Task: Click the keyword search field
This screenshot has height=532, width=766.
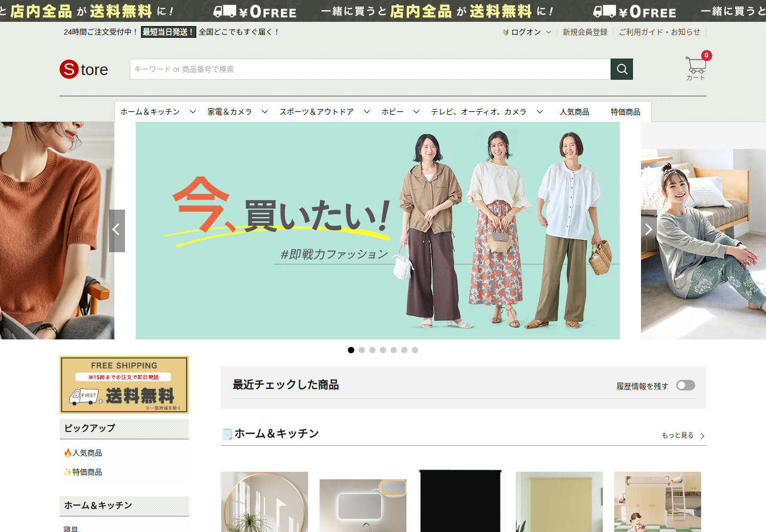Action: click(x=370, y=69)
